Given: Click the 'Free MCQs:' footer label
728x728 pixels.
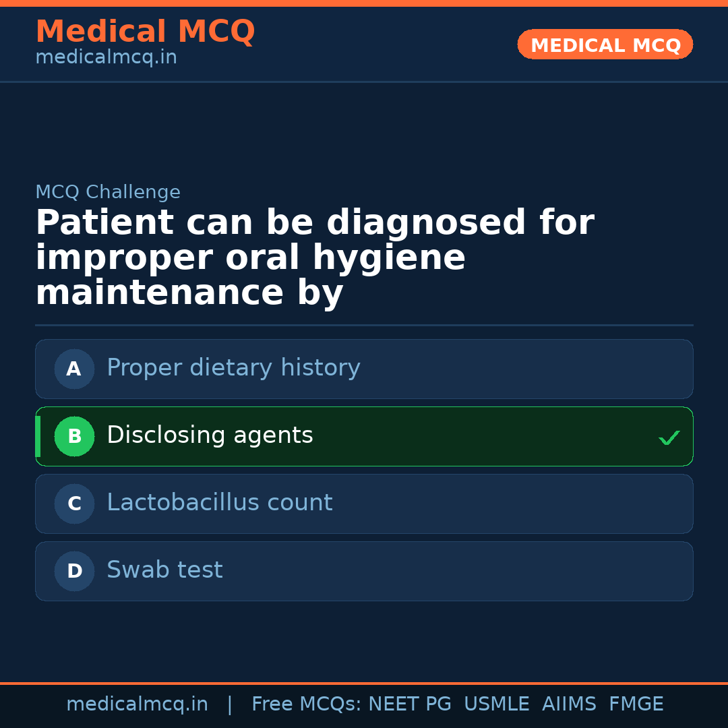Looking at the screenshot, I should point(307,704).
